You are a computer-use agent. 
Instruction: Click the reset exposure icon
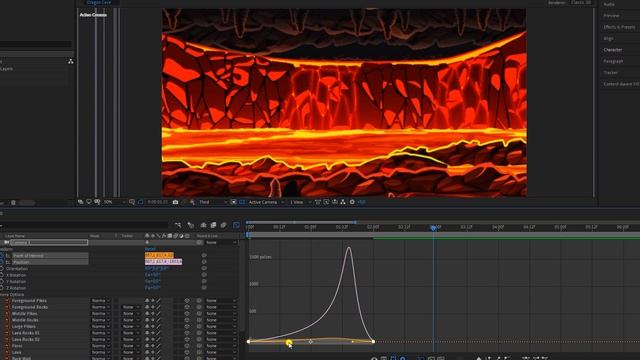coord(352,202)
